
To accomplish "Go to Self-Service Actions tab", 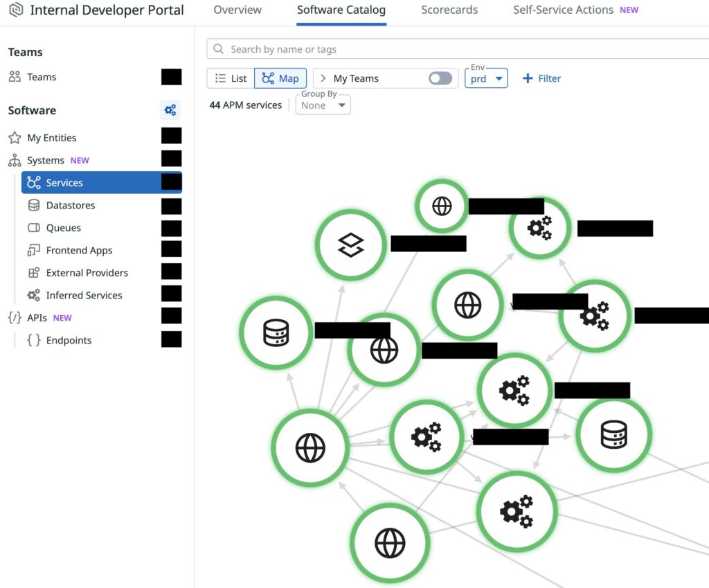I will pyautogui.click(x=563, y=10).
